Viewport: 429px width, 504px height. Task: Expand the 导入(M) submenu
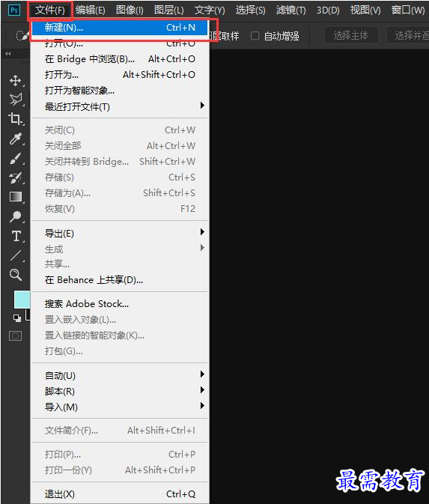click(x=120, y=407)
